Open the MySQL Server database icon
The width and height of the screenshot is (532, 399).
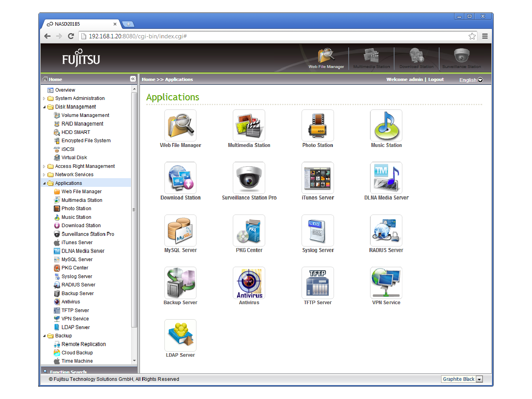180,230
